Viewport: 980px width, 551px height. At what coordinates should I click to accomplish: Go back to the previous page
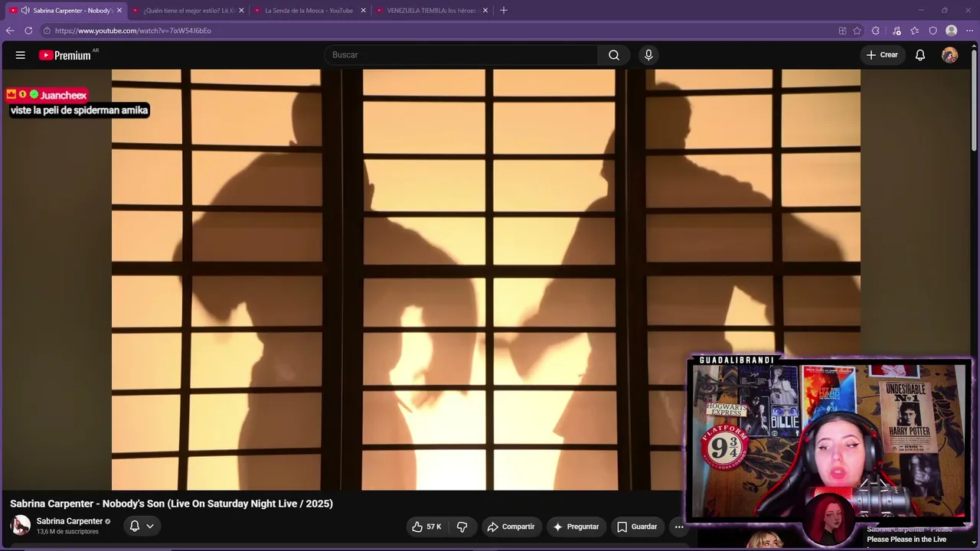(10, 31)
